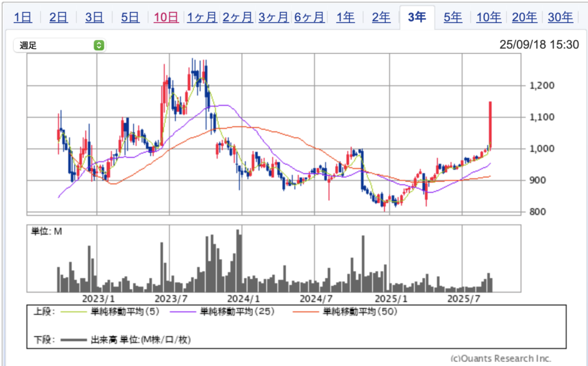Show the 1年 chart range
This screenshot has width=588, height=366.
(x=345, y=17)
